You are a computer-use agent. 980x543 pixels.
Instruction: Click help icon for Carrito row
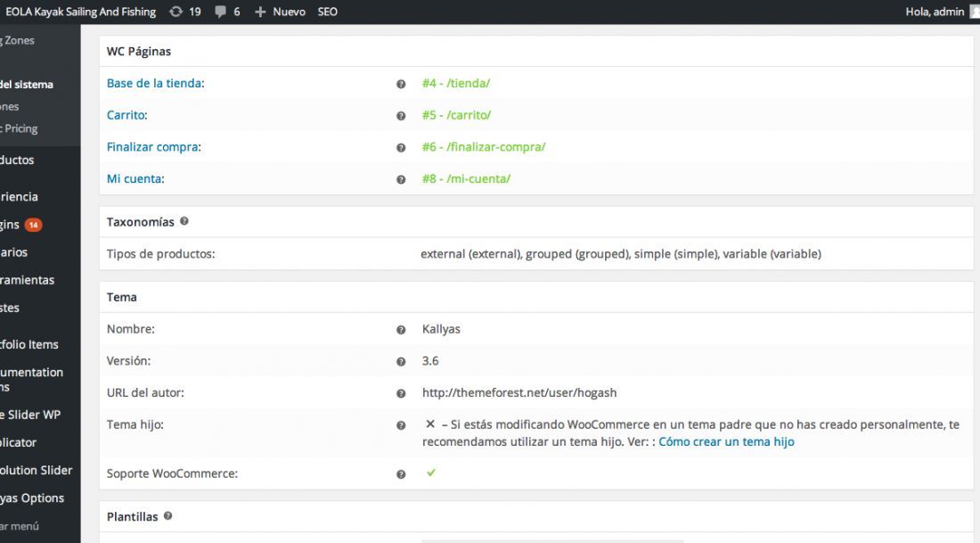tap(401, 116)
